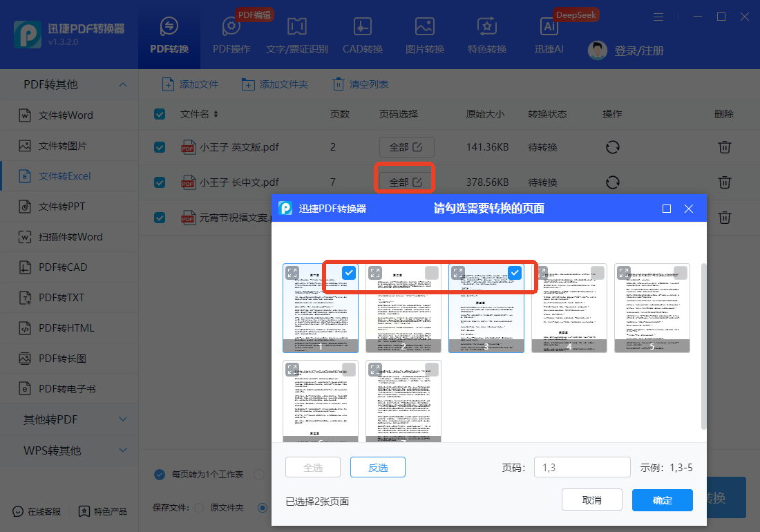Select 文件转PPT in sidebar
Screen dimensions: 760x532
(69, 207)
